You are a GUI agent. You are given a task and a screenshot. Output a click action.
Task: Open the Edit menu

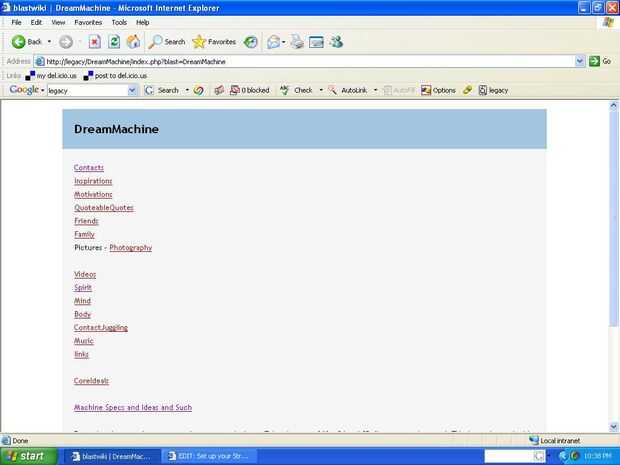click(x=36, y=23)
